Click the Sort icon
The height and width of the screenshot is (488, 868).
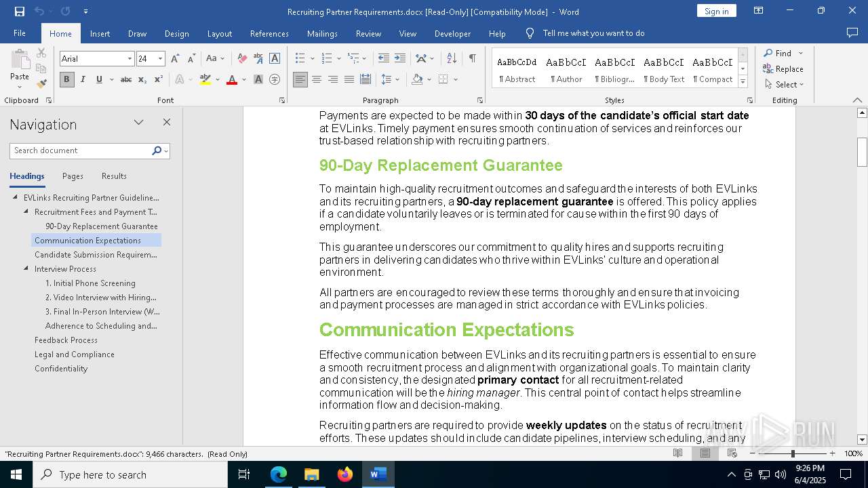tap(452, 59)
